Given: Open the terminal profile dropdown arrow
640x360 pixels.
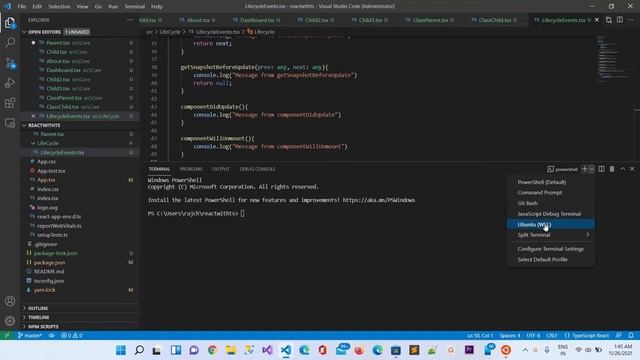Looking at the screenshot, I should 591,169.
